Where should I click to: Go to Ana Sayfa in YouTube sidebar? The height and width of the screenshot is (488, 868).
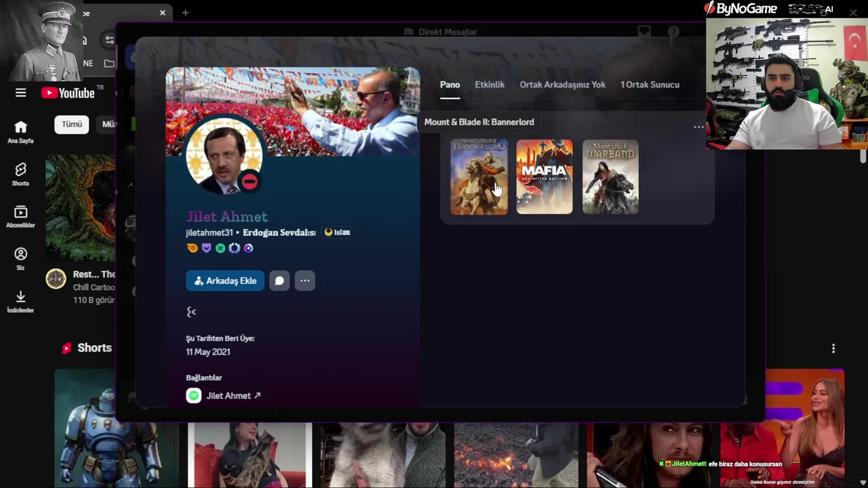[20, 131]
